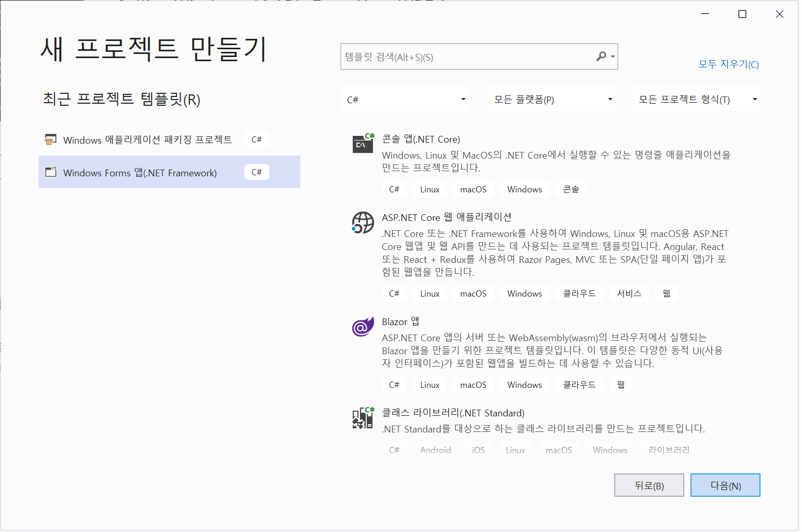
Task: Click the 모두 지우기(C) link
Action: [728, 64]
